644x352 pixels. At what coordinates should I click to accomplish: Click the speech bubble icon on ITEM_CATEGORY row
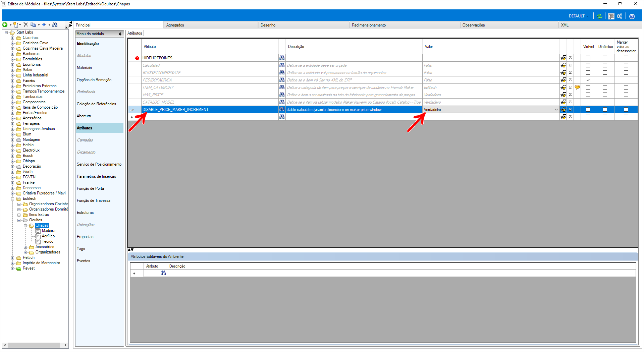pyautogui.click(x=577, y=87)
